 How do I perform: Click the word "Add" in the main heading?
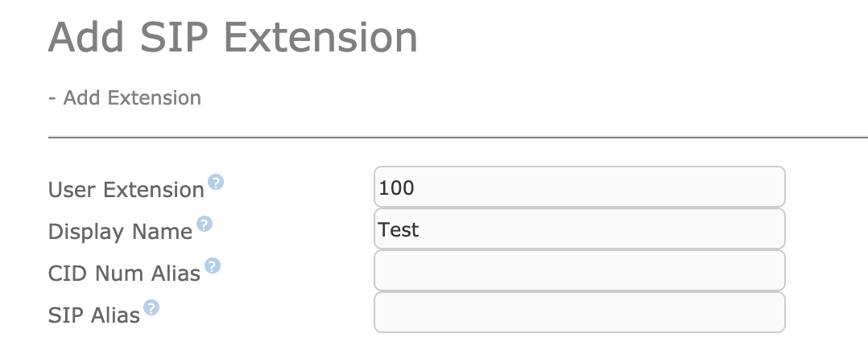(x=86, y=37)
